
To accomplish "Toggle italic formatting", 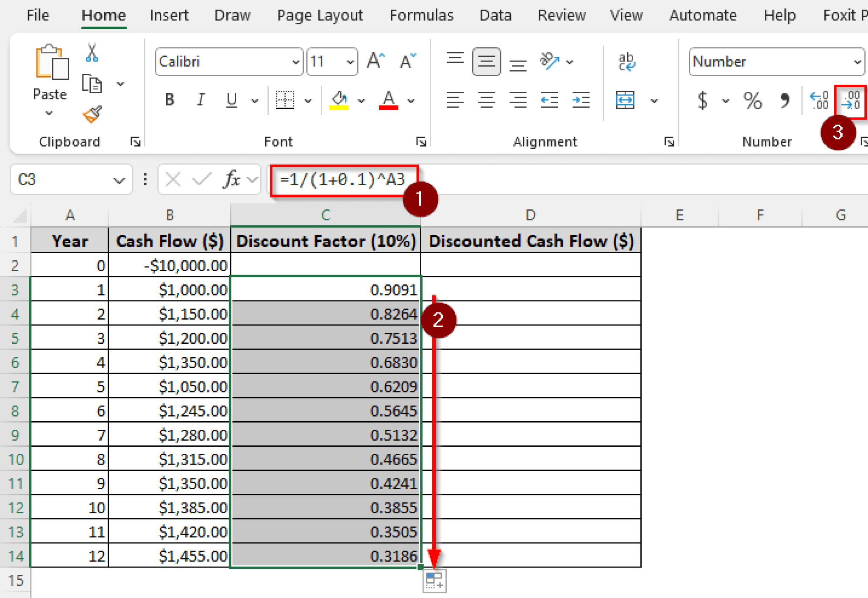I will (x=200, y=100).
